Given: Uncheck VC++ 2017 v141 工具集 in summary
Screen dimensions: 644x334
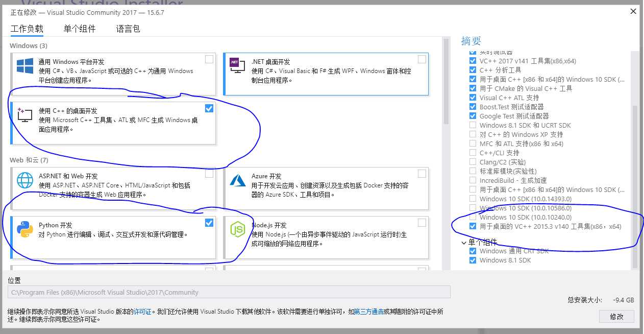Looking at the screenshot, I should point(473,61).
